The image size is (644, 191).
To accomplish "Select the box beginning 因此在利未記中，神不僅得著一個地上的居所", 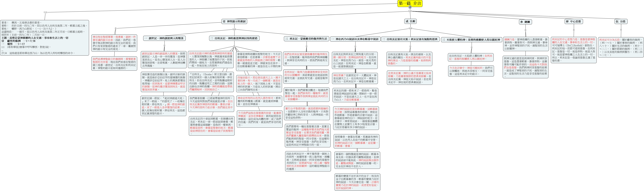I will tap(308, 161).
